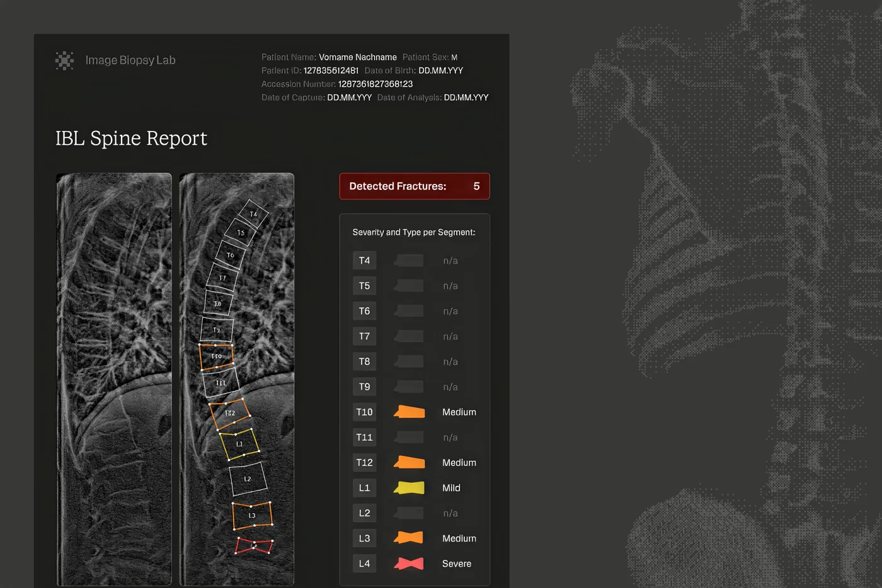The image size is (882, 588).
Task: Click the Image Biopsy Lab logo icon
Action: tap(64, 60)
